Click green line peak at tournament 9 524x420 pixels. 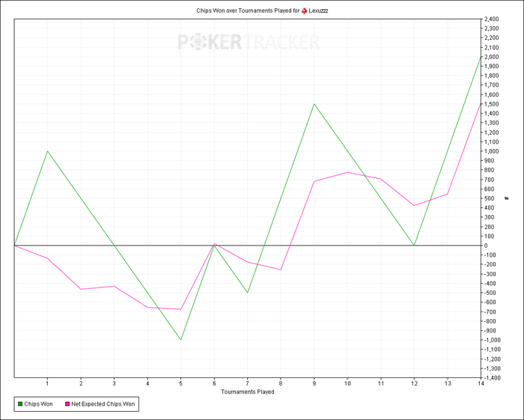pos(314,104)
